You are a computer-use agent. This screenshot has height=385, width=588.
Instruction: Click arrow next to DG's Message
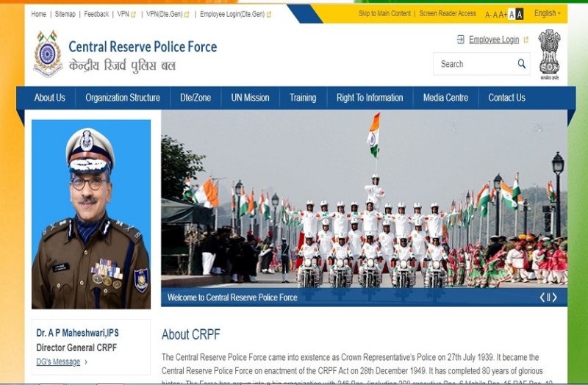(86, 361)
